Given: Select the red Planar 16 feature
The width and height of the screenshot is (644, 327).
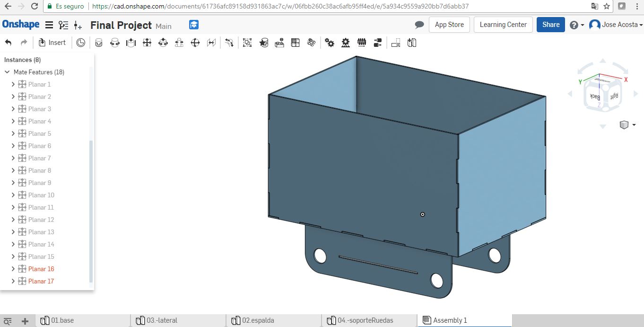Looking at the screenshot, I should click(41, 269).
